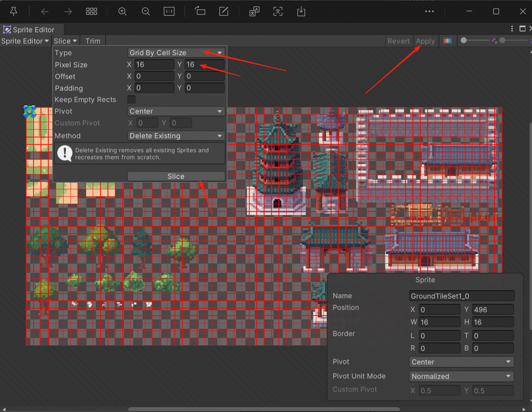The image size is (532, 412).
Task: Click the edit pencil icon in the toolbar
Action: [x=224, y=11]
